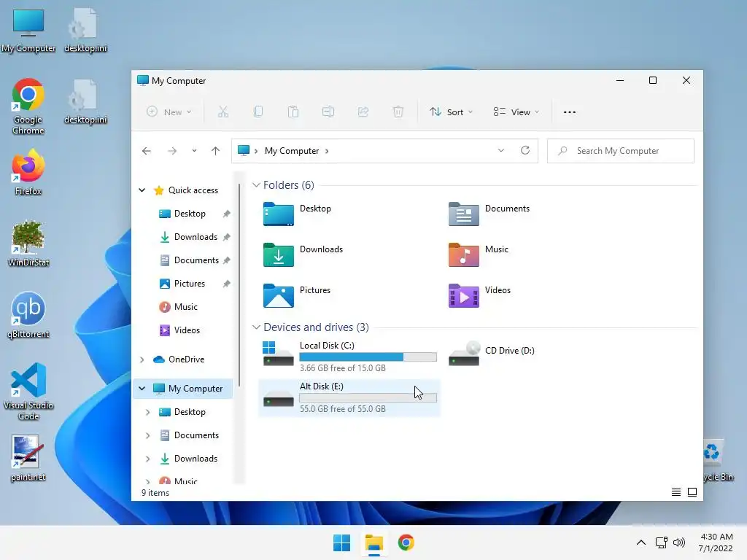Select the WinDirStat desktop shortcut
747x560 pixels.
point(28,244)
